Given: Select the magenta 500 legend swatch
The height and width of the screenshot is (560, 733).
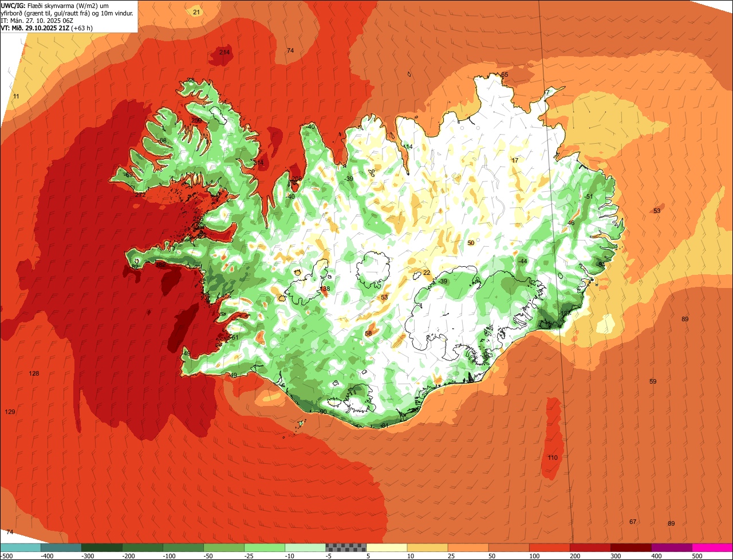Looking at the screenshot, I should pos(712,548).
